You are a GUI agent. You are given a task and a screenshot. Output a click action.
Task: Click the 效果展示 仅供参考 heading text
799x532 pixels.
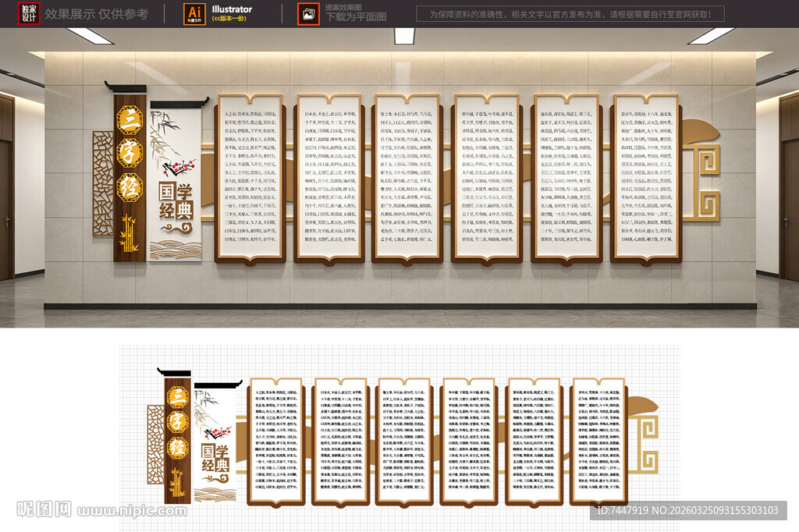point(97,14)
